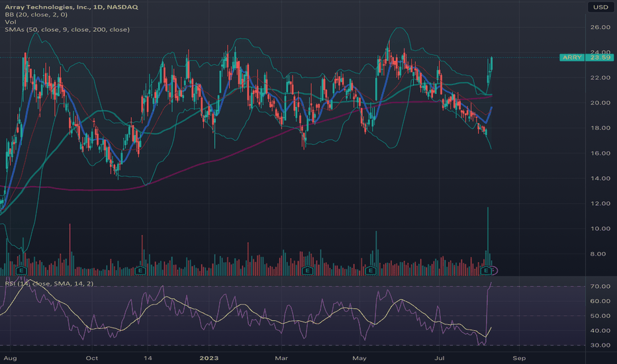Select the SMAs indicator legend
This screenshot has height=364, width=617.
pyautogui.click(x=68, y=30)
